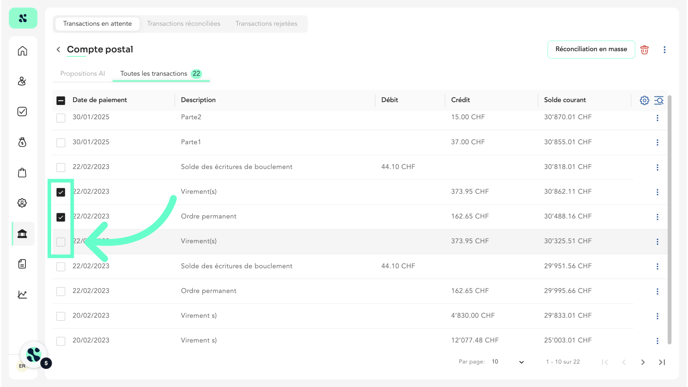Check the 30'818.01 CHF row checkbox
The height and width of the screenshot is (387, 688).
61,167
